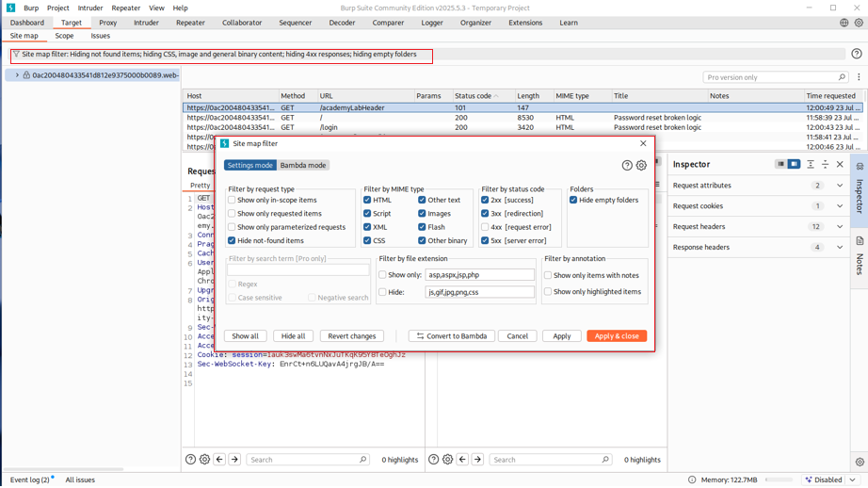Click bottom-right settings gear icon
Image resolution: width=868 pixels, height=488 pixels.
pos(860,462)
